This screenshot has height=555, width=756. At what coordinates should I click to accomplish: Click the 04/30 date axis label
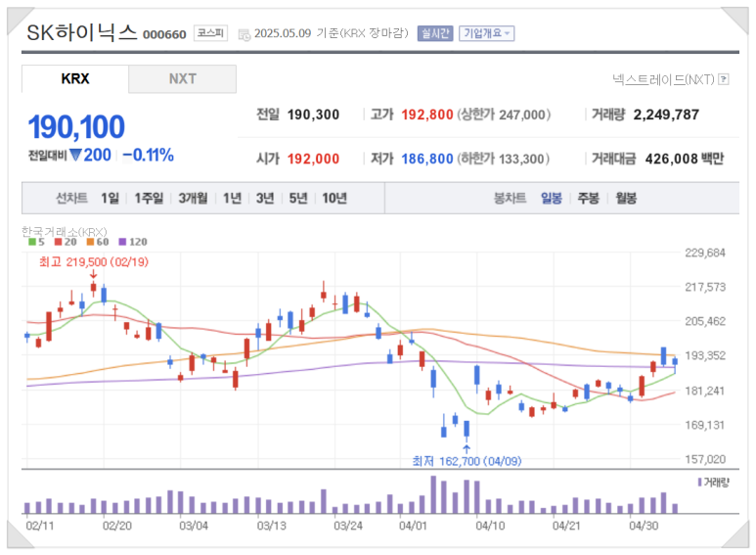pyautogui.click(x=644, y=526)
